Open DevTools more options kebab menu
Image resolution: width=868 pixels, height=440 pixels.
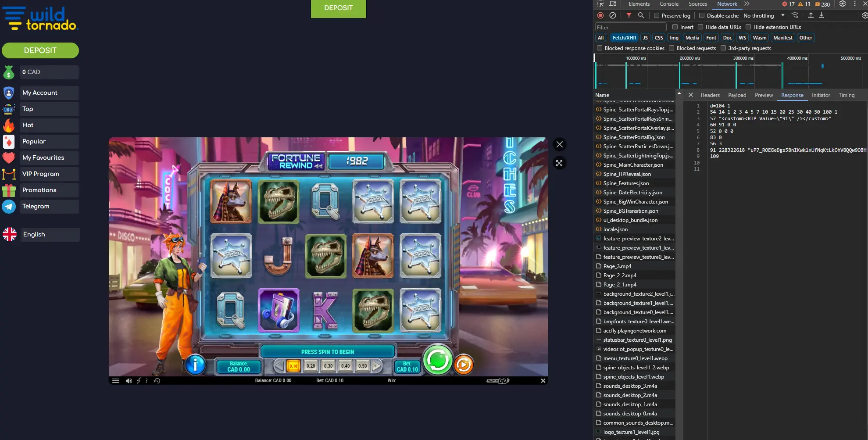click(854, 4)
